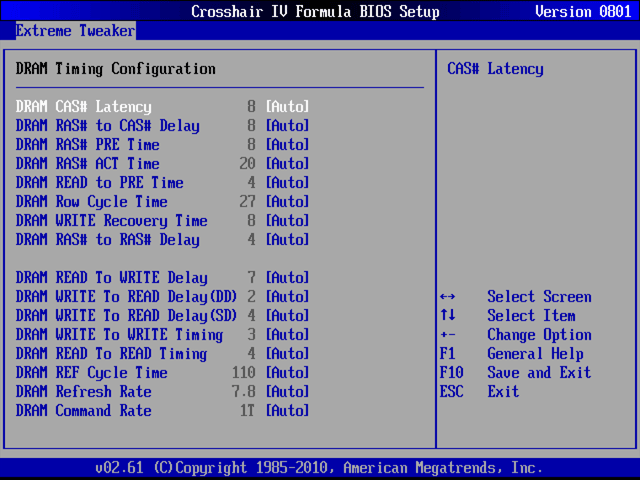The image size is (640, 480).
Task: Click the plus-minus Change Option key hint
Action: [x=448, y=335]
